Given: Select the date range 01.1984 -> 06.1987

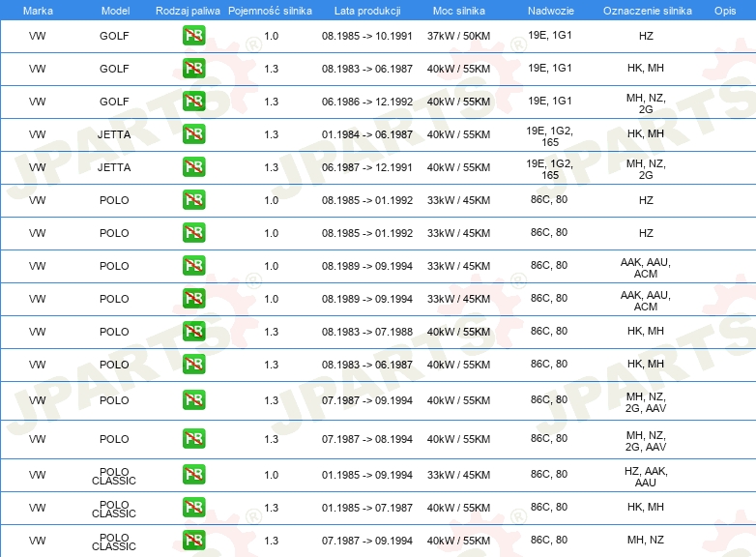Looking at the screenshot, I should point(367,134).
